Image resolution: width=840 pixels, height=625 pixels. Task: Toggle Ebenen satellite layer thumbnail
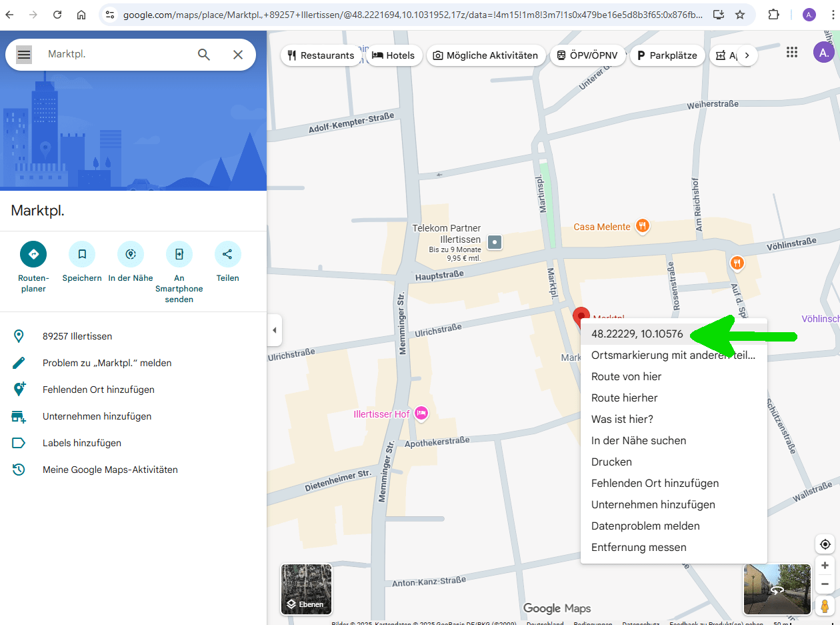coord(307,589)
